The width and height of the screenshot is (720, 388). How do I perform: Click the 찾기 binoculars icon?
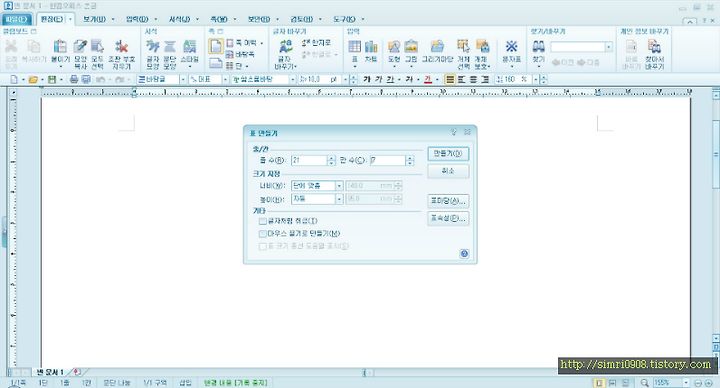538,46
